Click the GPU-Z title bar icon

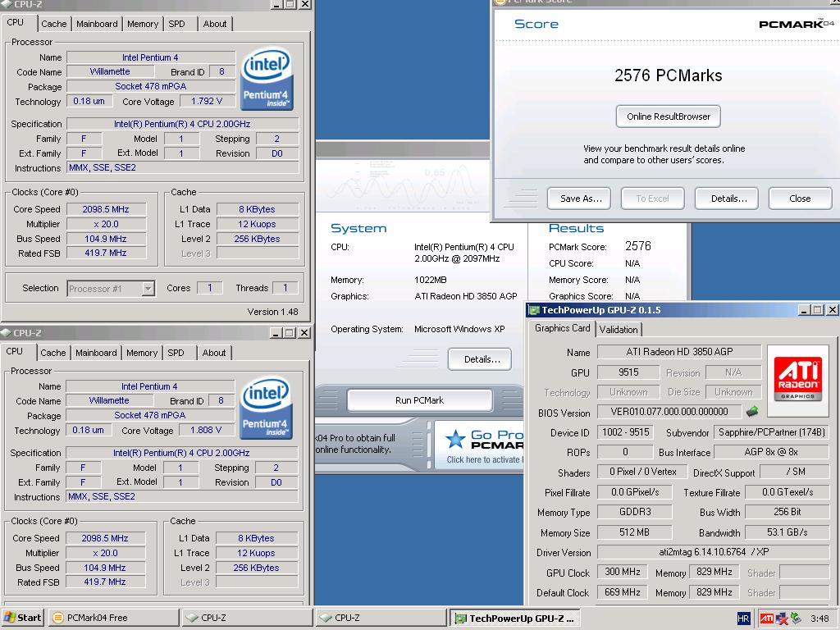pos(533,310)
